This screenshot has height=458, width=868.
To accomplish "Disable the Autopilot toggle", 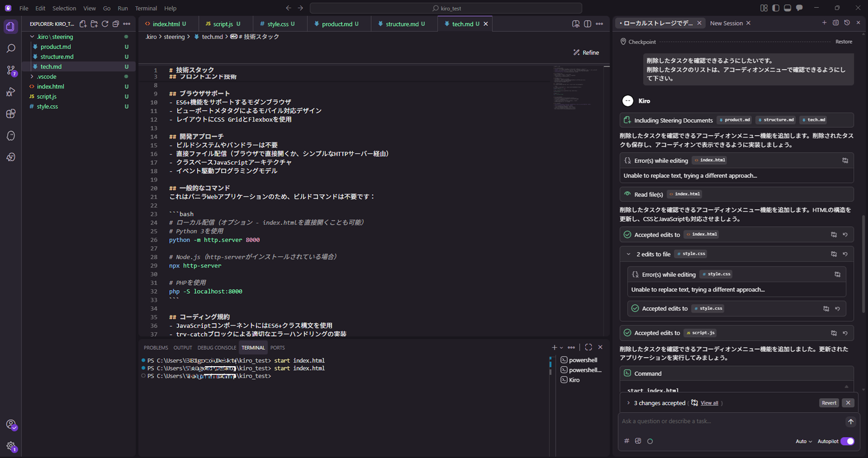I will pos(848,441).
